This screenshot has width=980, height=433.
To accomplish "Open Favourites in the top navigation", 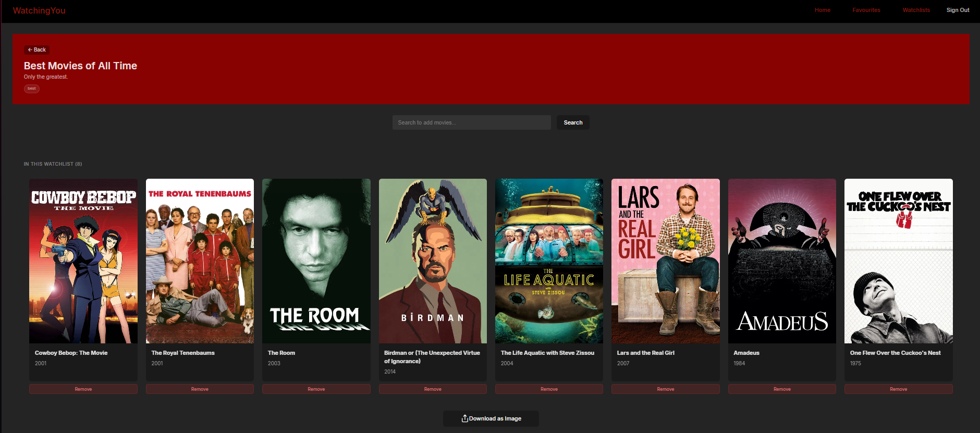I will (x=866, y=10).
